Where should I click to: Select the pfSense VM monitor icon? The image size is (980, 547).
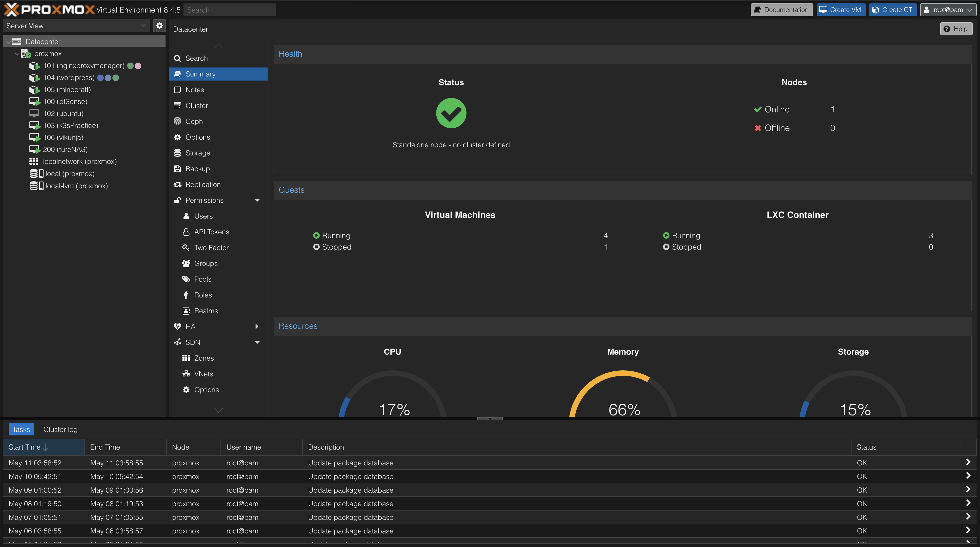pyautogui.click(x=35, y=102)
